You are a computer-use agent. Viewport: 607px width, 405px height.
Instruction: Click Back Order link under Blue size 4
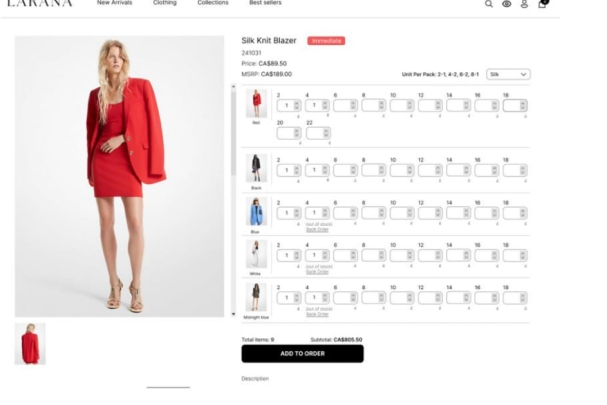tap(317, 230)
